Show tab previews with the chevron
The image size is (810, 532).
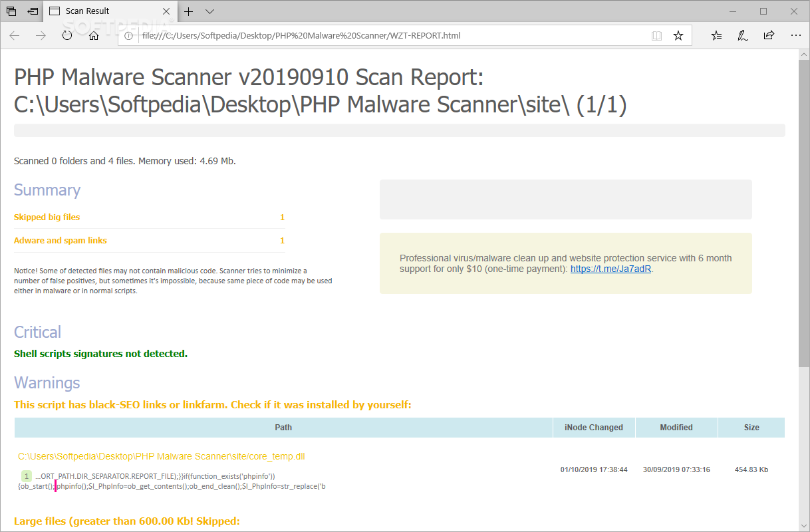point(210,11)
